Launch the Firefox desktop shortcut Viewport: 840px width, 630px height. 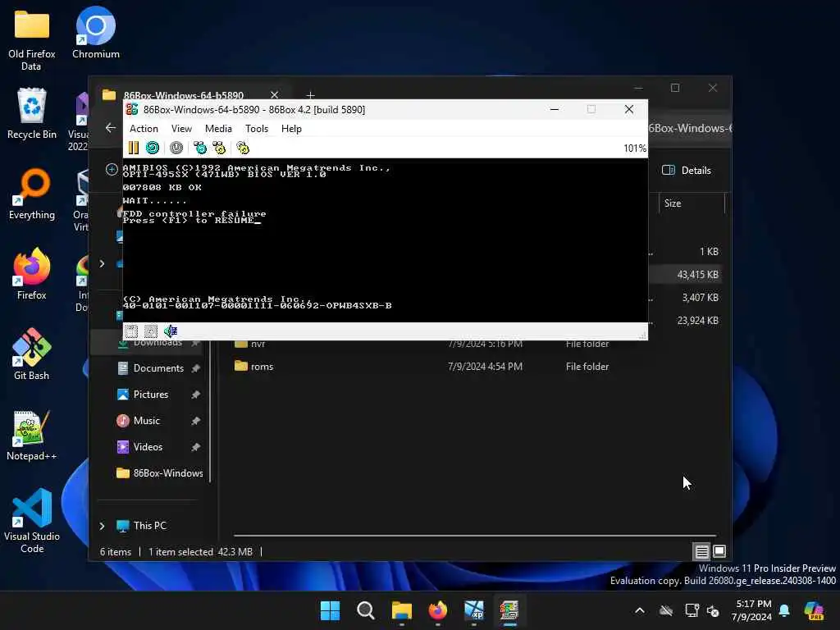click(32, 274)
